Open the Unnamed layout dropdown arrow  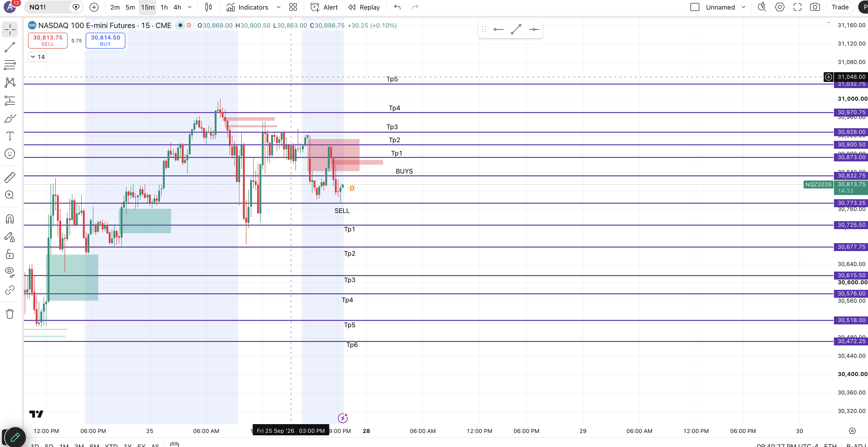click(x=743, y=7)
